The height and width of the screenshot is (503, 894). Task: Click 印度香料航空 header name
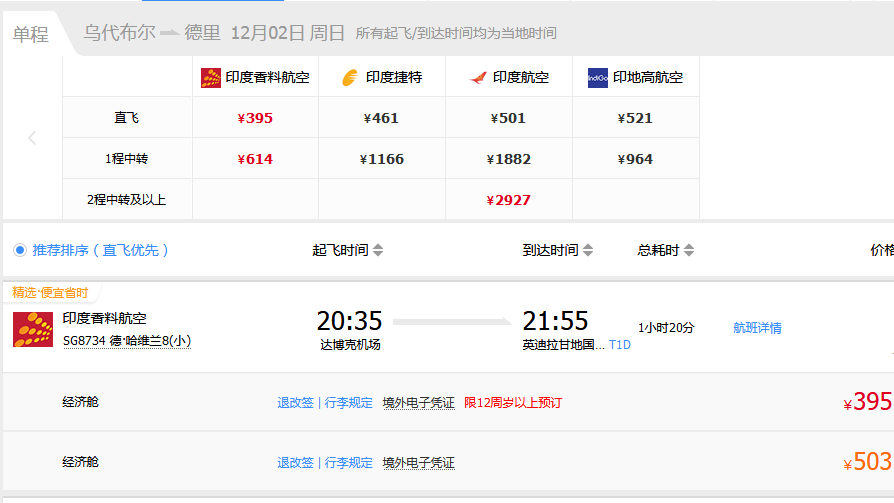267,78
